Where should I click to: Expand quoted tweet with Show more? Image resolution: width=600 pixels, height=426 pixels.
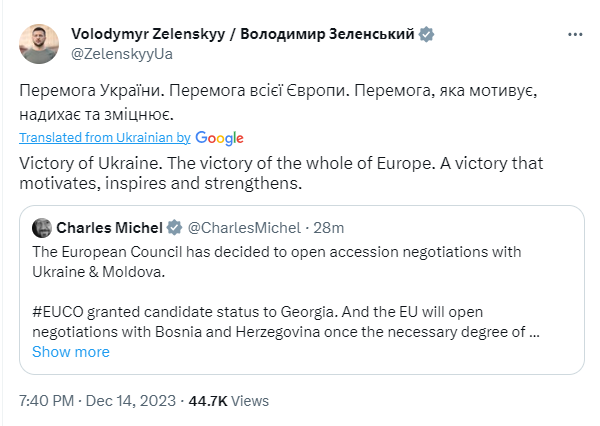click(x=70, y=352)
